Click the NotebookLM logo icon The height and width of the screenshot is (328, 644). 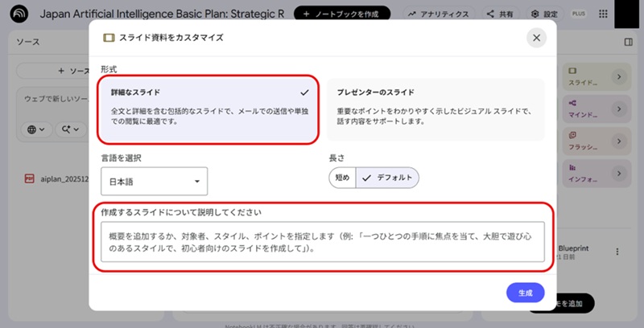(x=19, y=14)
